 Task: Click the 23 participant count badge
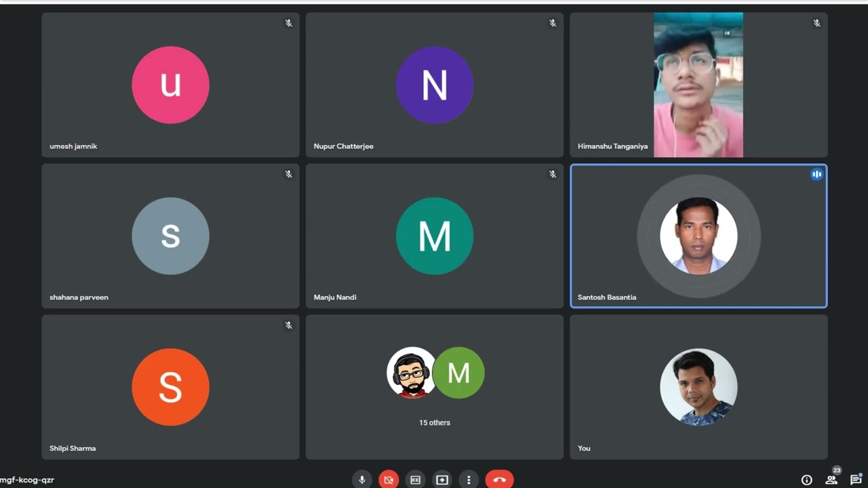(837, 470)
